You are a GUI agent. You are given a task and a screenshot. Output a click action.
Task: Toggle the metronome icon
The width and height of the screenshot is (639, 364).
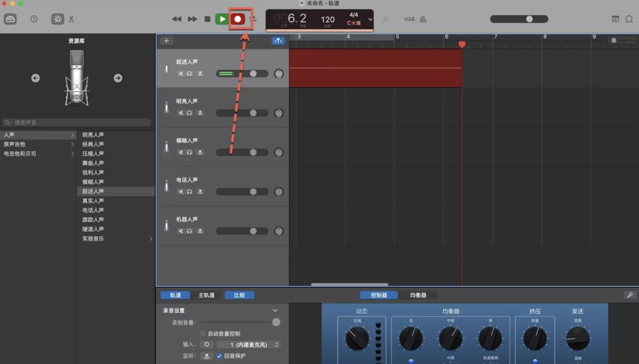click(x=423, y=19)
